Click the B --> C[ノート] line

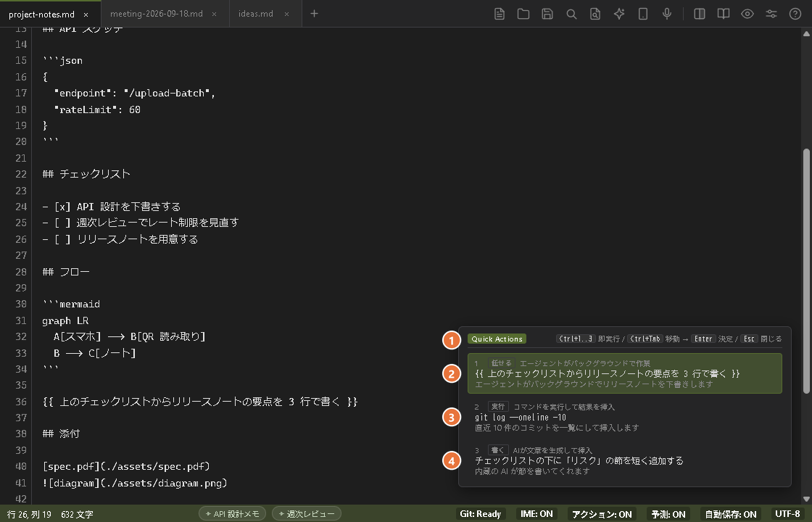(95, 353)
